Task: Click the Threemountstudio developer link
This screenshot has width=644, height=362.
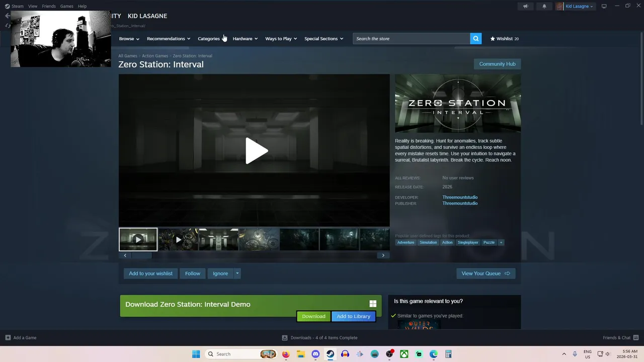Action: pos(460,197)
